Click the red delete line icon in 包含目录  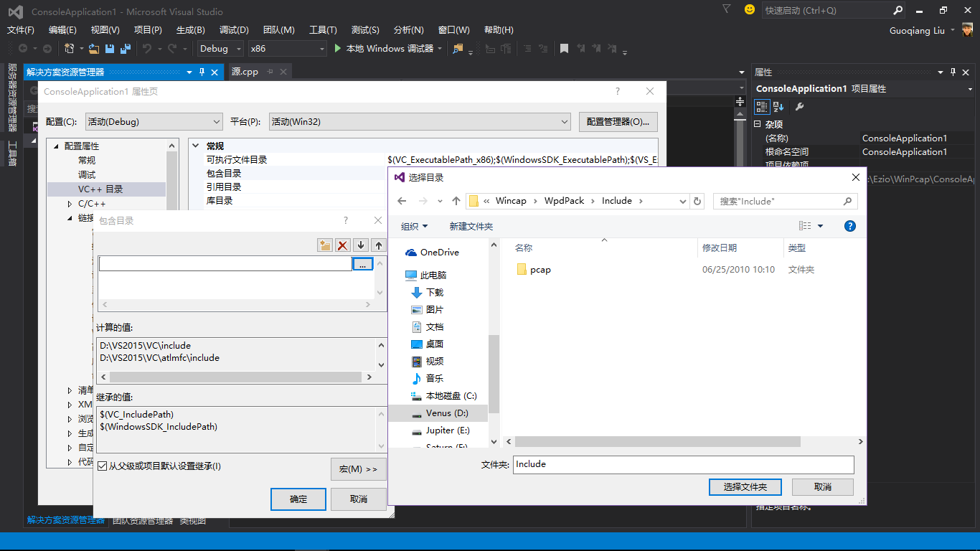click(x=343, y=245)
